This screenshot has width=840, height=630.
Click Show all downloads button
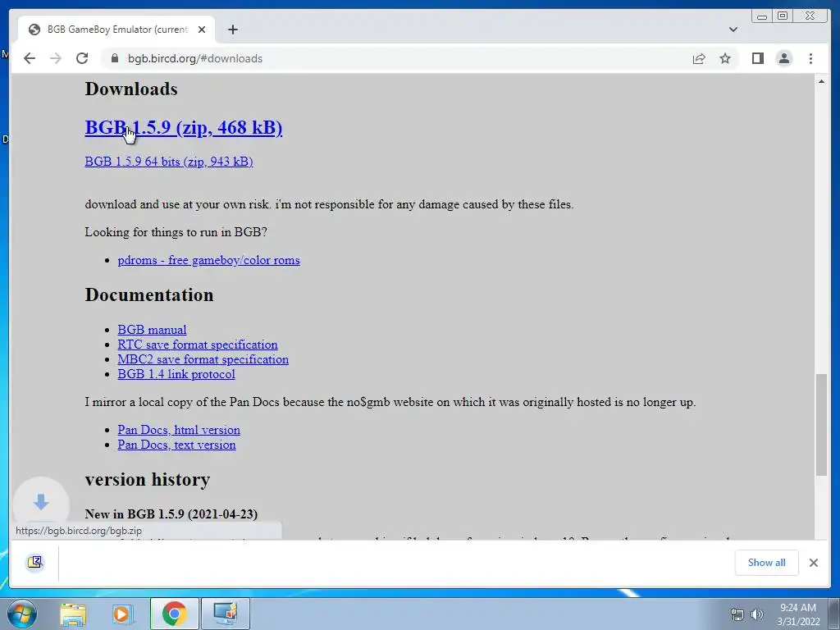click(x=767, y=563)
